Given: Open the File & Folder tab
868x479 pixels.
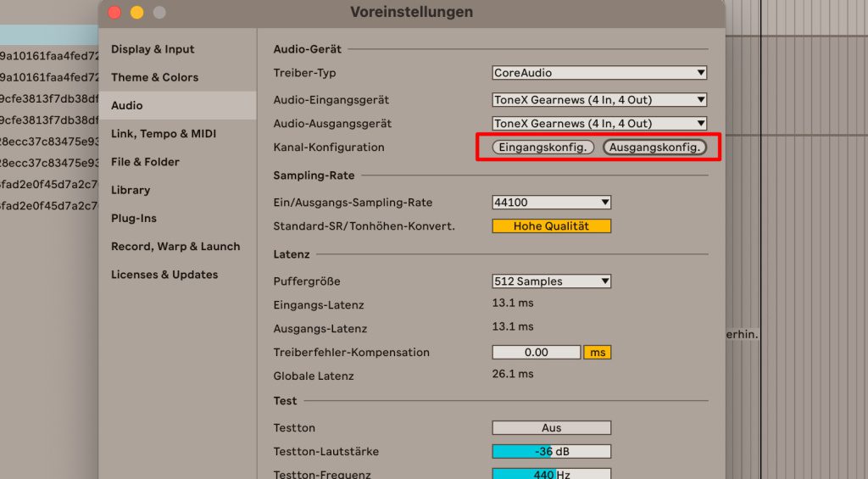Looking at the screenshot, I should coord(145,162).
